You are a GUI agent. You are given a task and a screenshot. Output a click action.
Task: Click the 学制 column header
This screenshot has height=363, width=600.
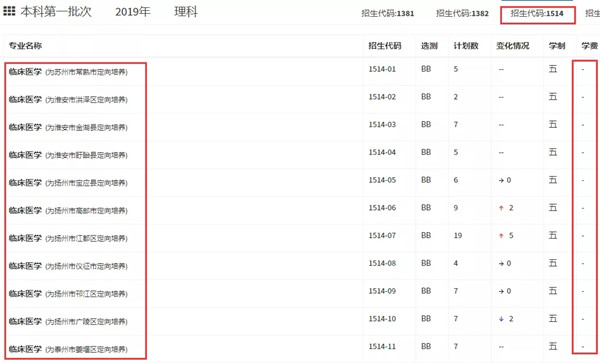[x=557, y=46]
